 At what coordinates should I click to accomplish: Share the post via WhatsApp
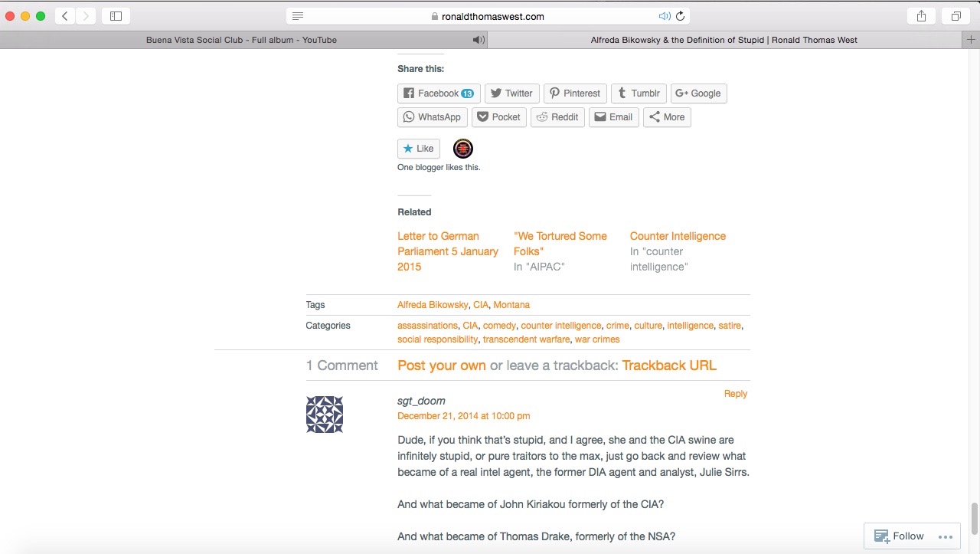[432, 117]
